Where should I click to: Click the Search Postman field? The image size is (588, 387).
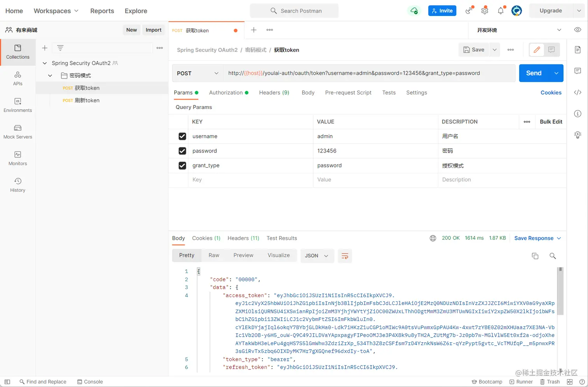[294, 11]
